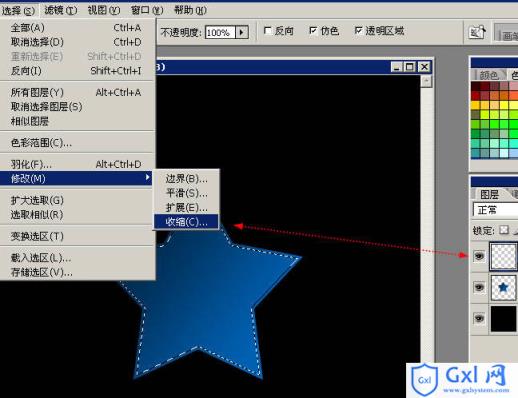The width and height of the screenshot is (518, 398).
Task: Select the top transparent layer thumbnail
Action: 503,256
